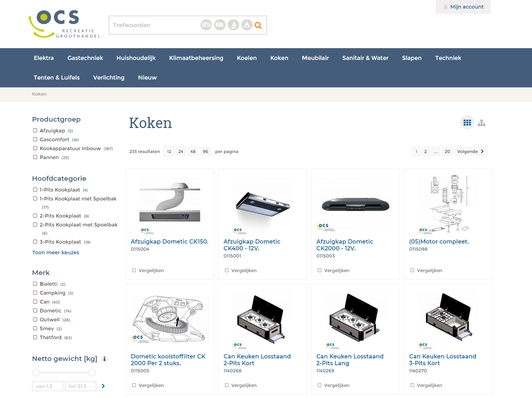Click the right weight slider handle
The height and width of the screenshot is (398, 532).
(x=92, y=373)
